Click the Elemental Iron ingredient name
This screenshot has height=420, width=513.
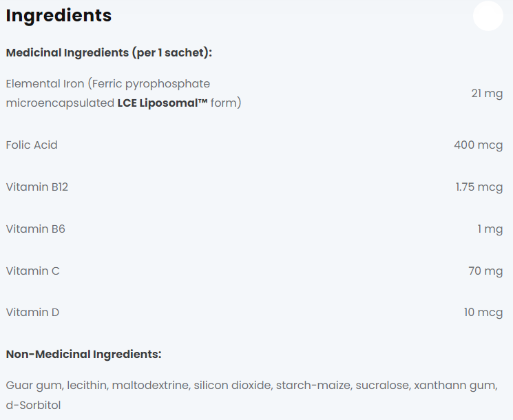(44, 84)
